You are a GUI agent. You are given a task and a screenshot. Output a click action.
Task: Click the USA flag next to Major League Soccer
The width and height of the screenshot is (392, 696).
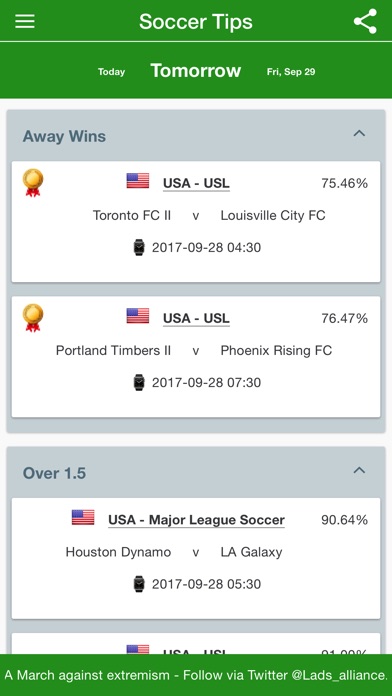click(x=83, y=517)
